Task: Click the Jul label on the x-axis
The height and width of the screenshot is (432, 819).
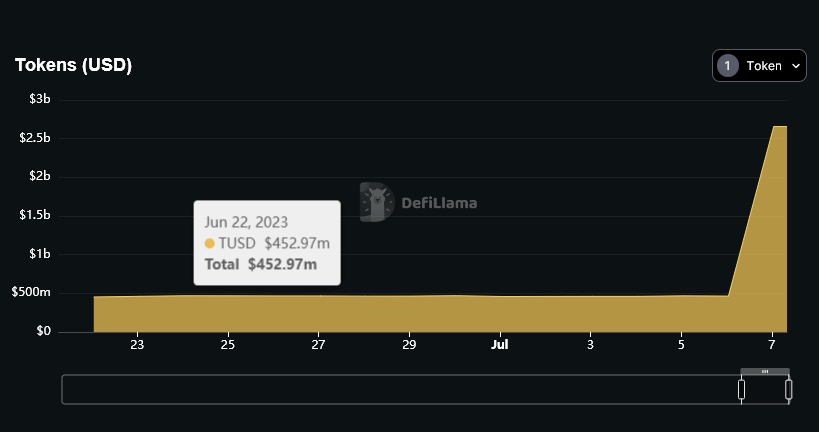Action: 499,346
